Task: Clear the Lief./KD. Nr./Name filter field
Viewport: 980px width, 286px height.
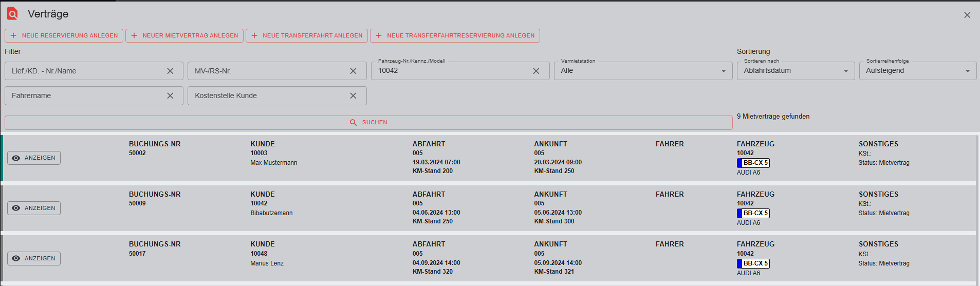Action: pyautogui.click(x=170, y=71)
